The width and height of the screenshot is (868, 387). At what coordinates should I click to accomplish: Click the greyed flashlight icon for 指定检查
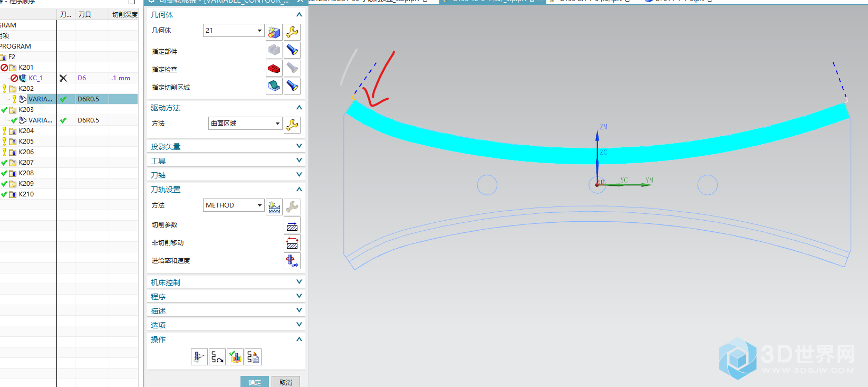click(x=292, y=68)
